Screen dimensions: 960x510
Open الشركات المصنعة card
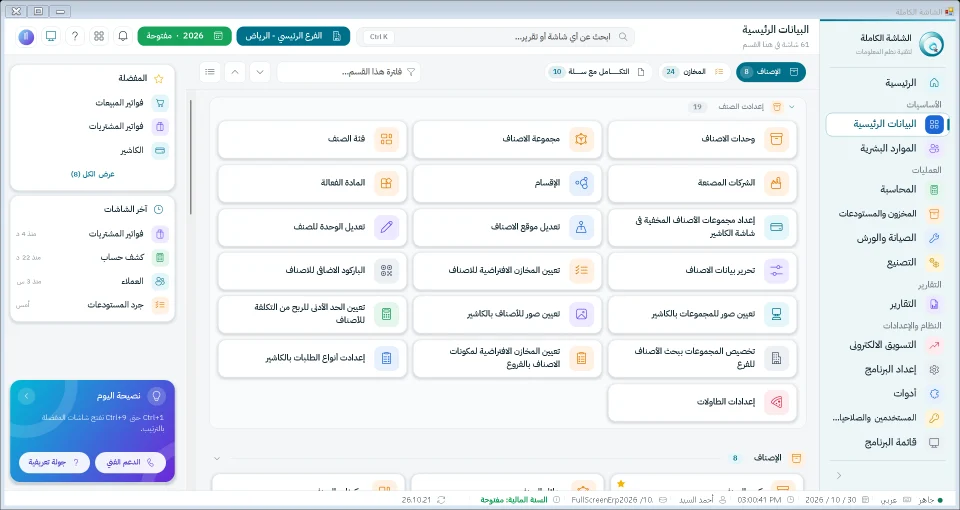[702, 183]
